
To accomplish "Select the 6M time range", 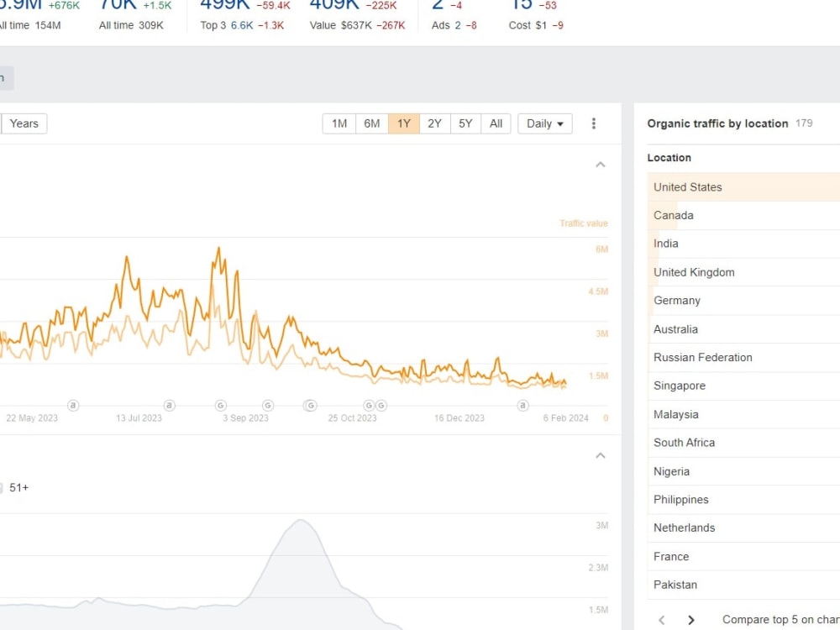I will [x=372, y=123].
